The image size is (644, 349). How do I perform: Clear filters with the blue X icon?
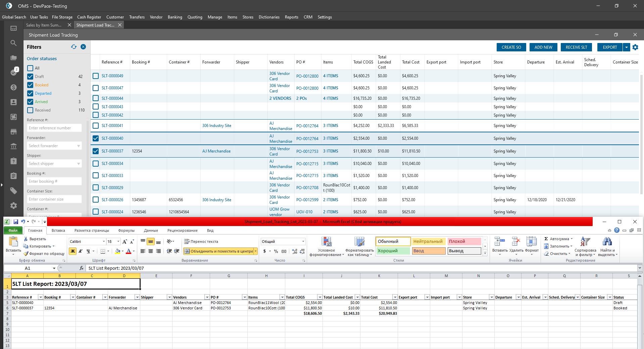point(83,47)
